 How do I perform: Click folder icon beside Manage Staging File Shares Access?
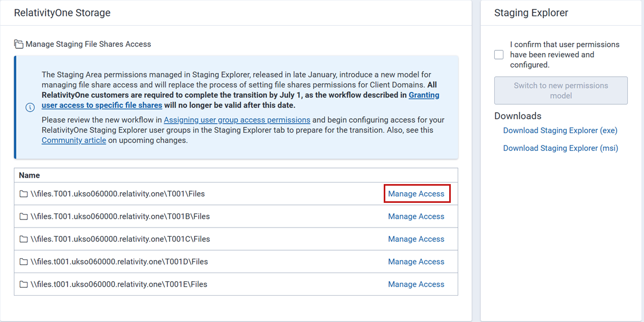tap(19, 44)
